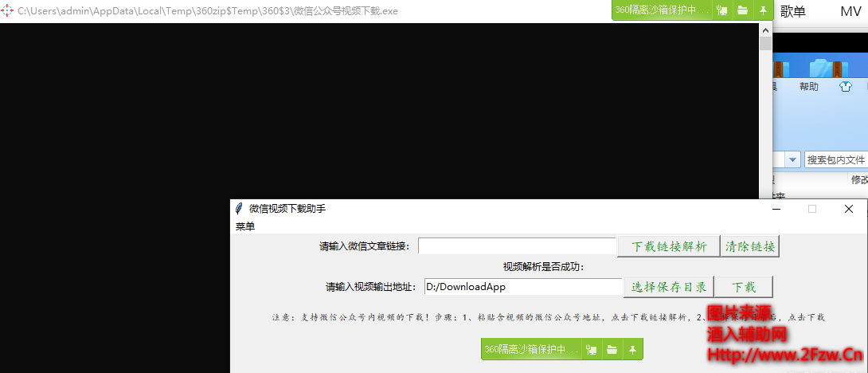Click the 微信文章链接 input field
Screen dimensions: 868x373
[x=517, y=246]
